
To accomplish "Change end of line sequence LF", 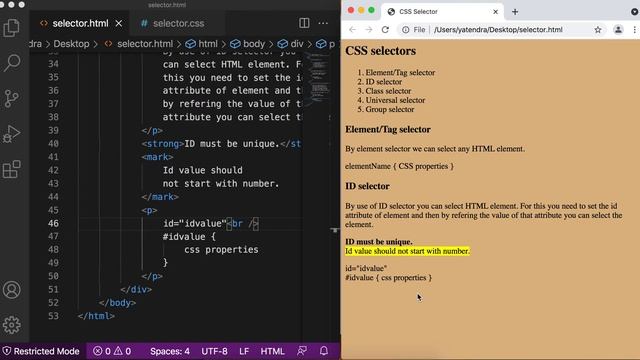I will tap(244, 351).
